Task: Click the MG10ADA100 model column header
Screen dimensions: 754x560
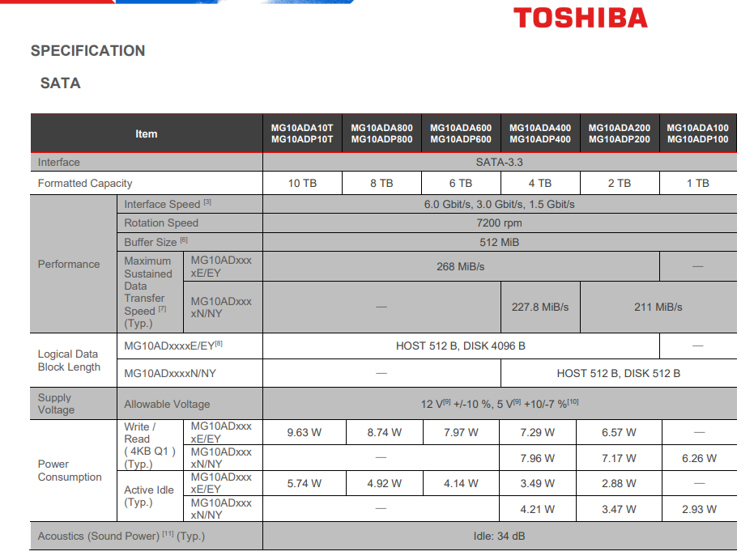Action: point(697,134)
